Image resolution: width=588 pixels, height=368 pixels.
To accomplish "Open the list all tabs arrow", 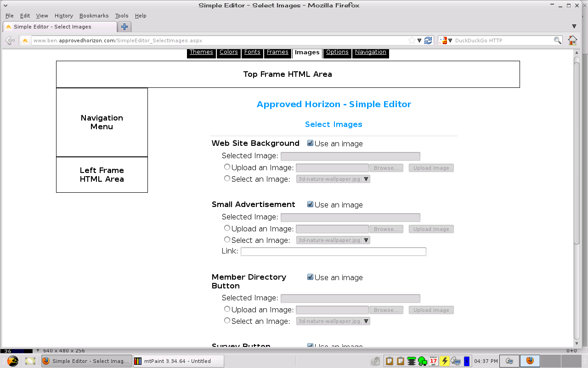I will [x=574, y=27].
